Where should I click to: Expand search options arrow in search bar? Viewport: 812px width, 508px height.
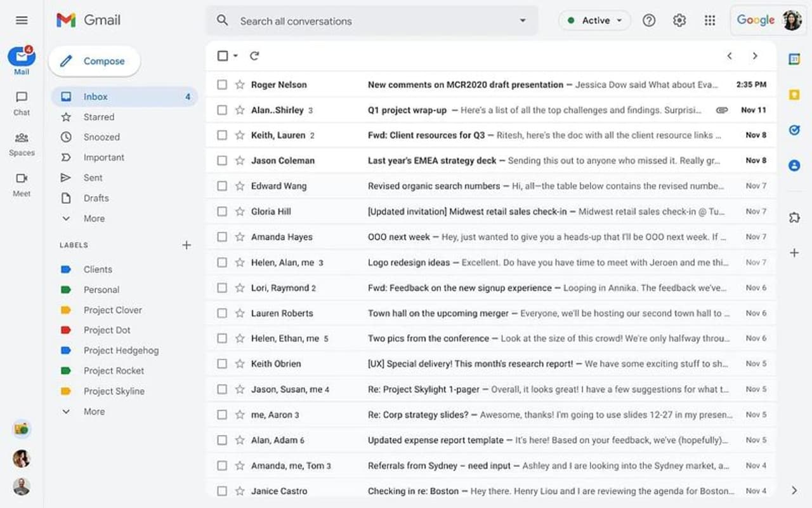[x=523, y=20]
